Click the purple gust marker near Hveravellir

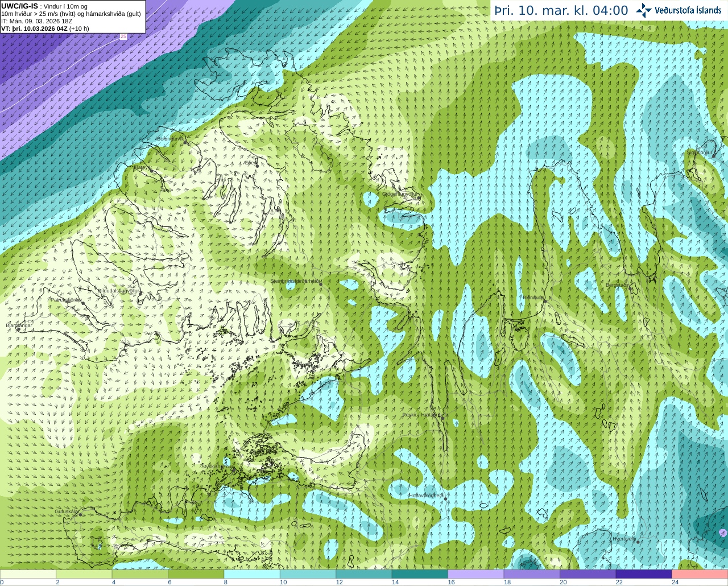[x=723, y=533]
